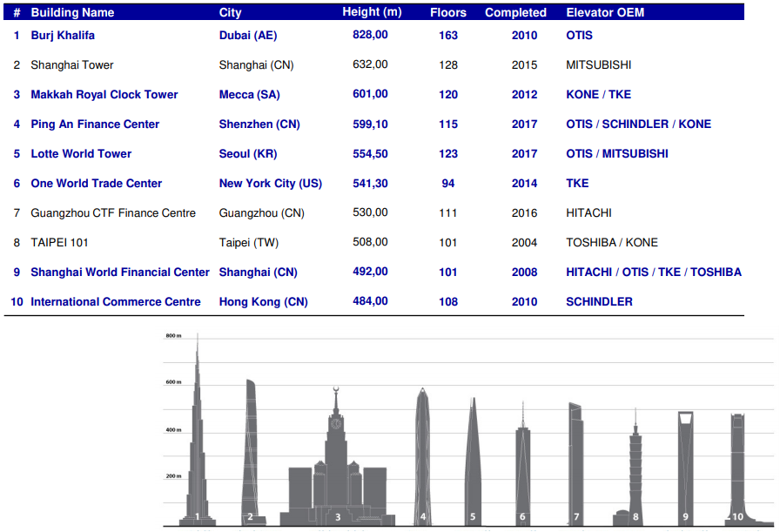Click the 599,10 height value
The image size is (780, 532).
370,125
